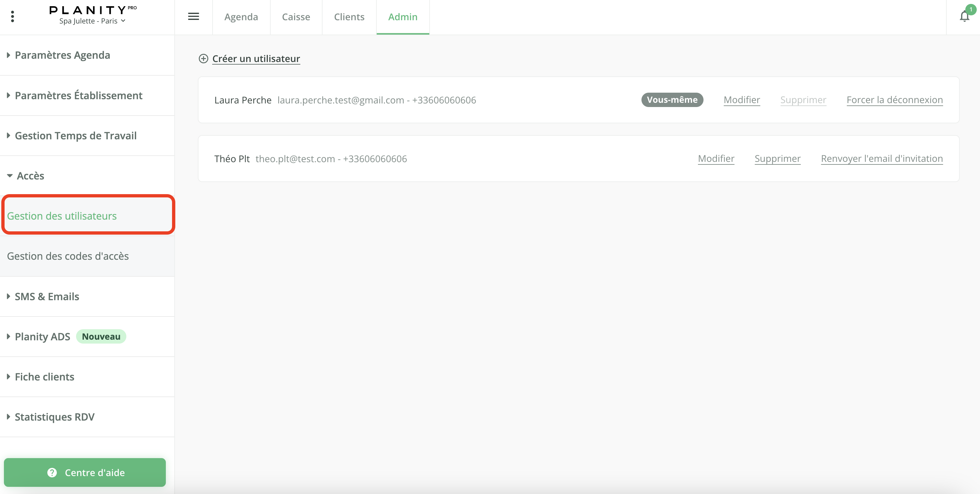Expand SMS & Emails section

tap(47, 296)
